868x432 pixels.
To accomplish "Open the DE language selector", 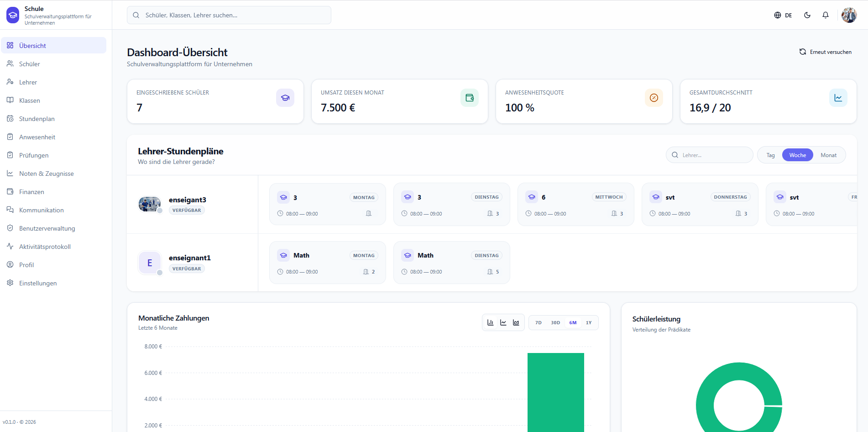I will click(x=783, y=15).
